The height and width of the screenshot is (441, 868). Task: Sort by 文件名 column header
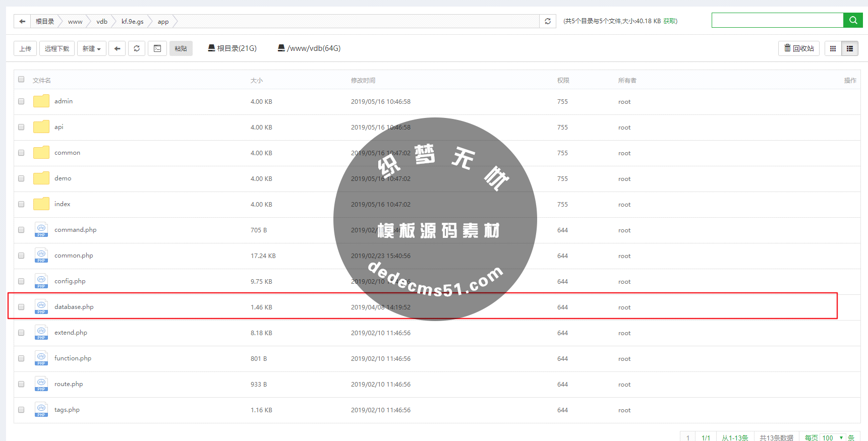[x=42, y=81]
